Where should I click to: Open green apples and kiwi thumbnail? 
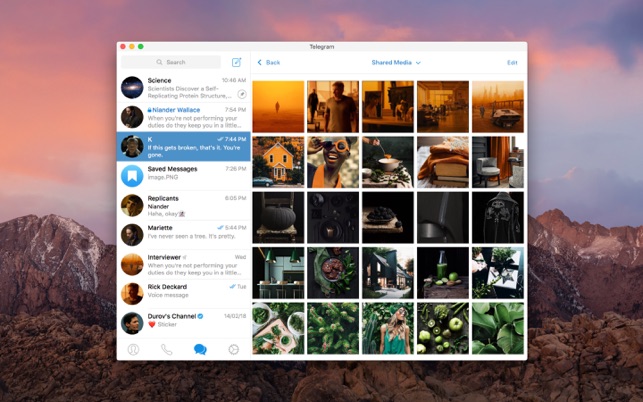[443, 328]
